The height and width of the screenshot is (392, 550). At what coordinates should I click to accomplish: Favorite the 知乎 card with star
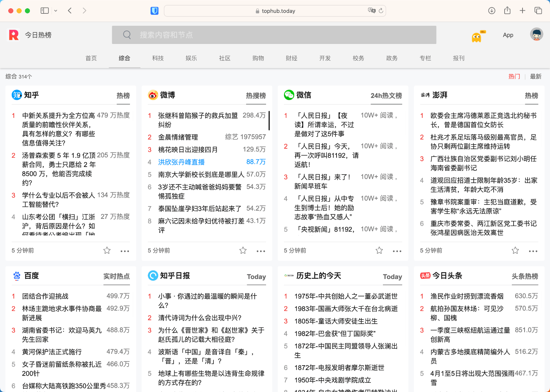[107, 250]
